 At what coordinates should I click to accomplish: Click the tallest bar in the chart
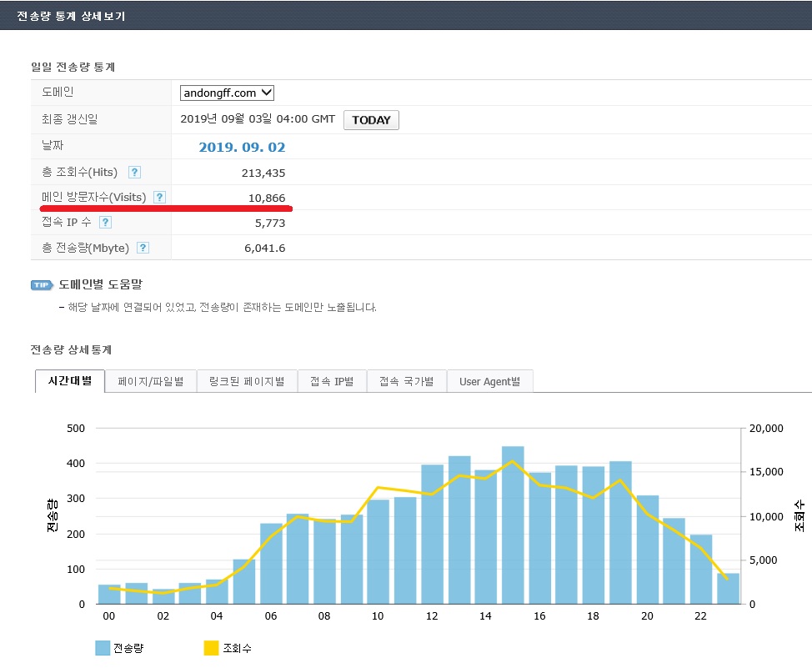[513, 525]
